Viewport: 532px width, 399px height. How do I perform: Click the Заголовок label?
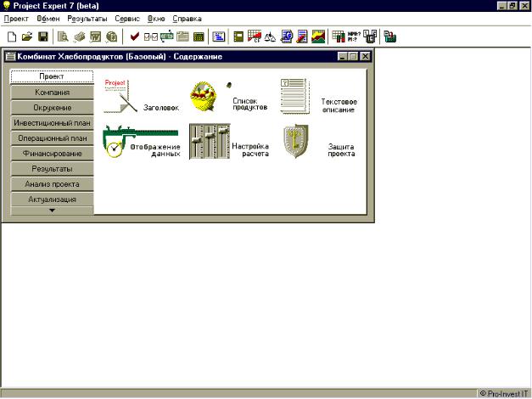tap(161, 108)
